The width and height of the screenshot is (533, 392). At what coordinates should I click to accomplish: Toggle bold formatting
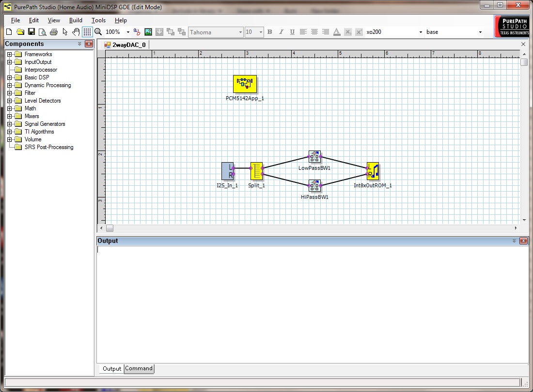coord(270,32)
